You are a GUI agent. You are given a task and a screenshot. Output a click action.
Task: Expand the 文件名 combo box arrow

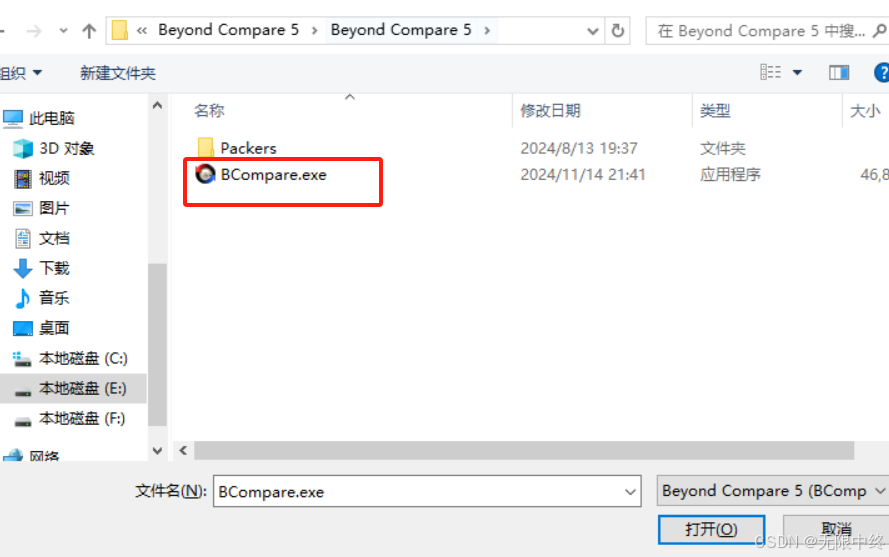click(x=630, y=492)
